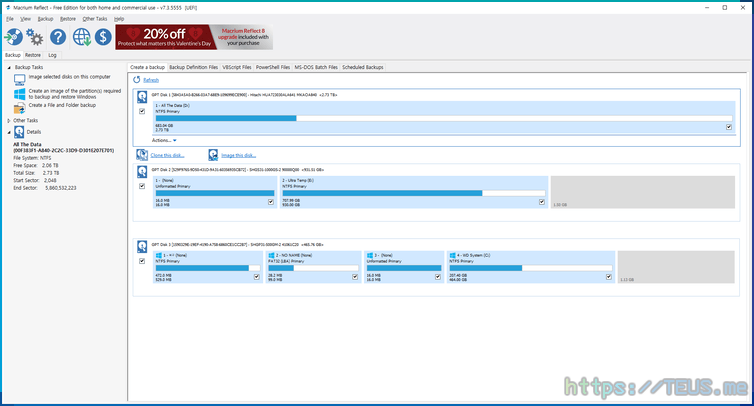
Task: Click Windows flag on NO NAME partition
Action: [x=271, y=255]
